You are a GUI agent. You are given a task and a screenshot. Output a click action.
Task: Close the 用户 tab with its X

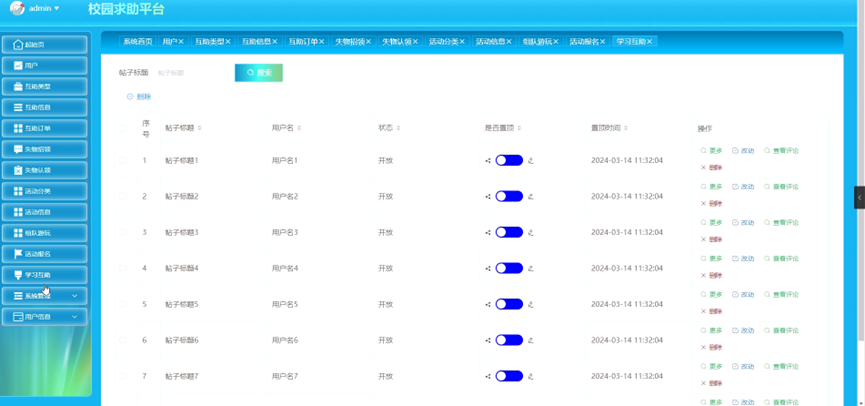[181, 41]
